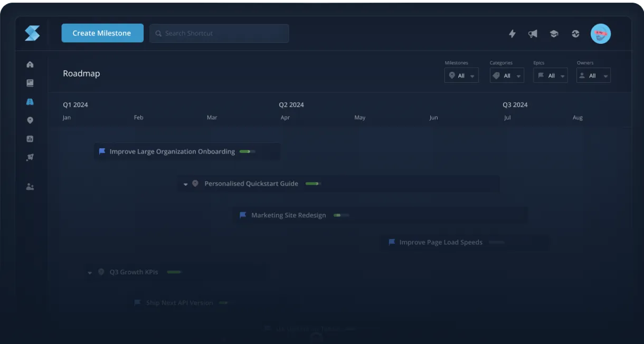
Task: Collapse the Q3 Growth KPIs milestone
Action: coord(89,272)
